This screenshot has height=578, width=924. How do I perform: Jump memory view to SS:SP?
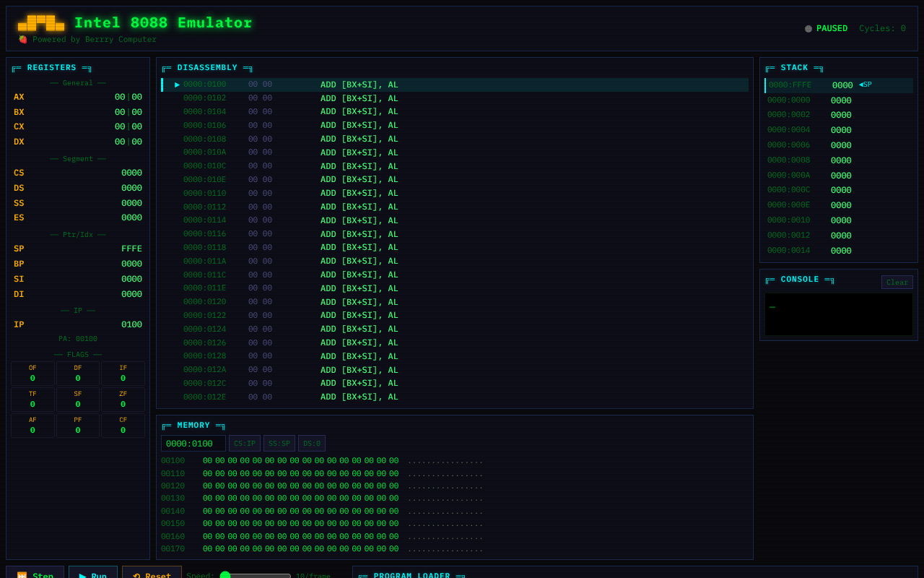pos(279,444)
